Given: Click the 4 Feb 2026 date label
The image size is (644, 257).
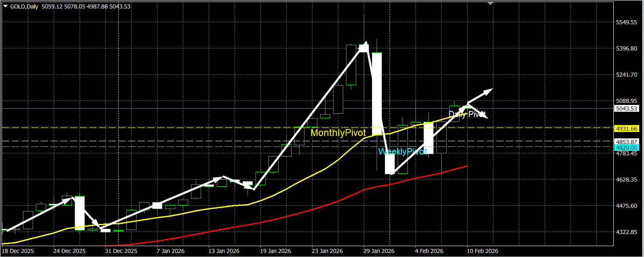Looking at the screenshot, I should [x=429, y=251].
